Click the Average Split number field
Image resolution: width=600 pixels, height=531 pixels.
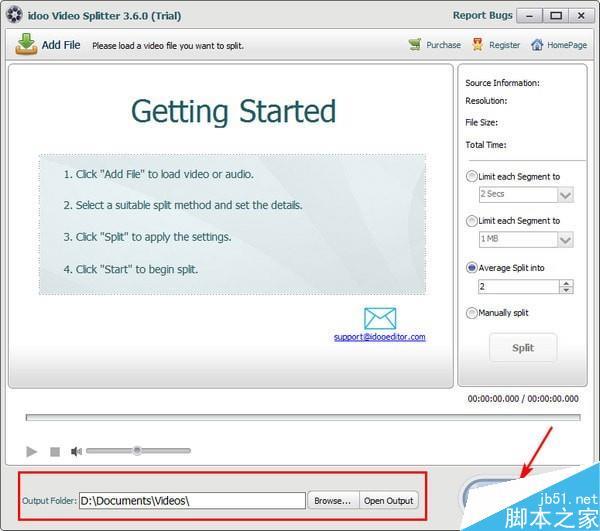518,287
